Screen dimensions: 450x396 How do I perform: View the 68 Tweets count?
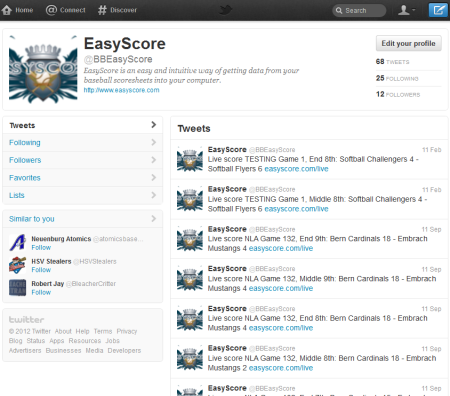click(x=392, y=62)
